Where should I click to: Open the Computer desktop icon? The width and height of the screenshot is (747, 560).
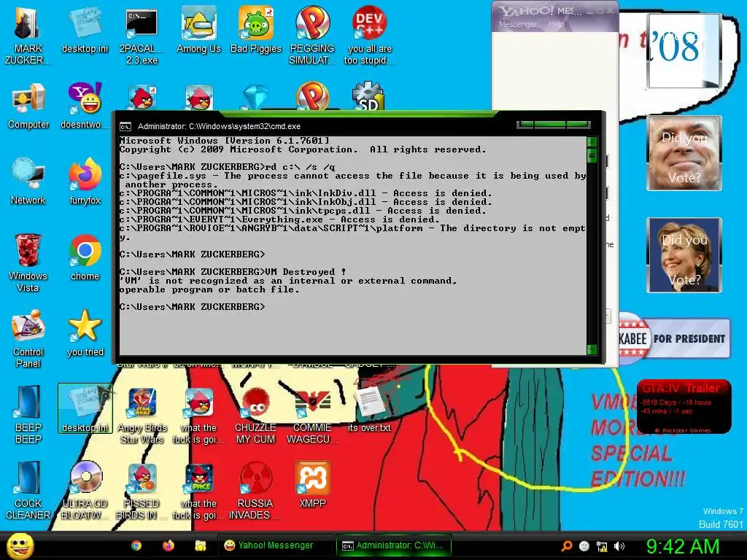point(28,106)
